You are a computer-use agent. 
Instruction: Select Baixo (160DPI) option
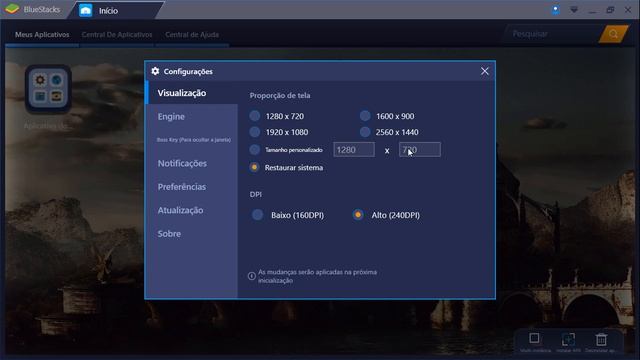click(258, 215)
